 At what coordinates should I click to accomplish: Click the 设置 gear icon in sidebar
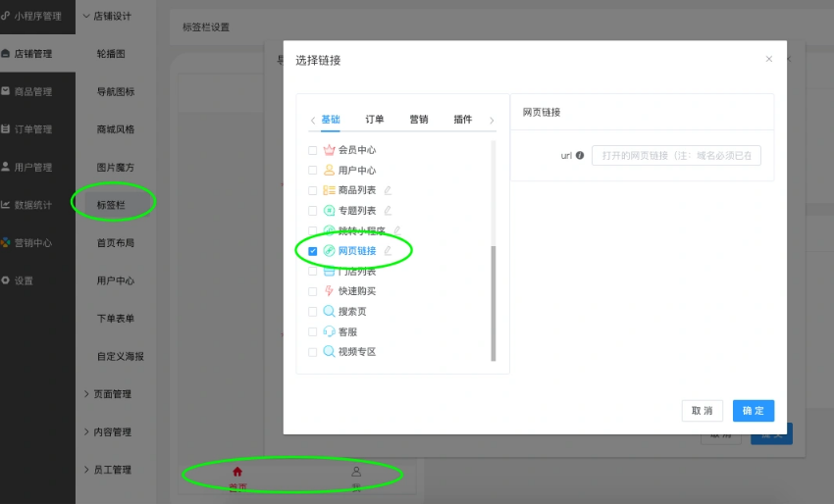click(5, 280)
